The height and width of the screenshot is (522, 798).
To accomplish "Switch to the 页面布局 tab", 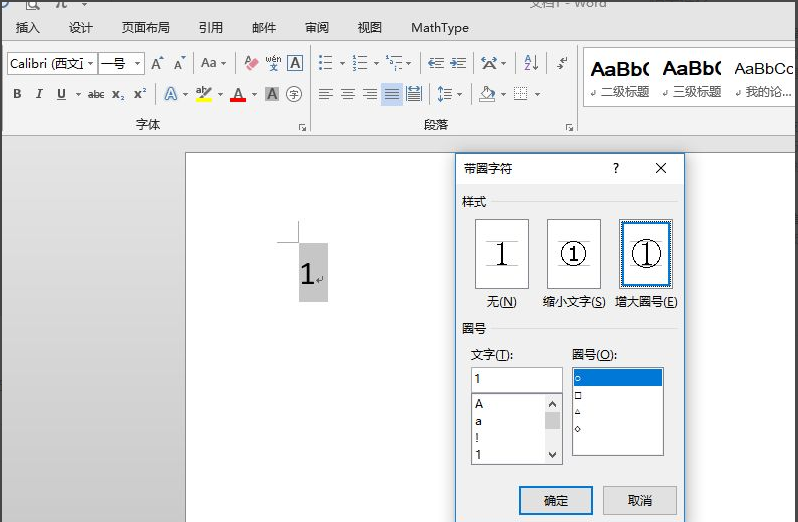I will (x=145, y=28).
